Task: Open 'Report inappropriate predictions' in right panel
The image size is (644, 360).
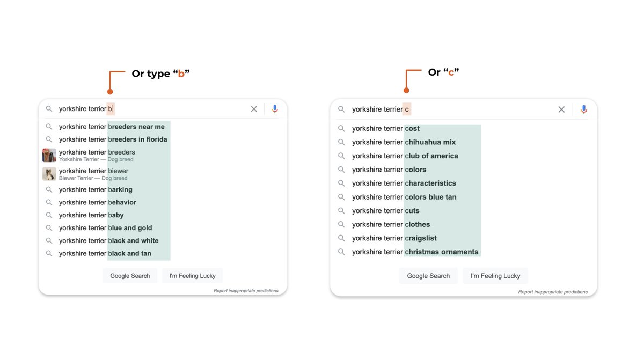Action: click(553, 292)
